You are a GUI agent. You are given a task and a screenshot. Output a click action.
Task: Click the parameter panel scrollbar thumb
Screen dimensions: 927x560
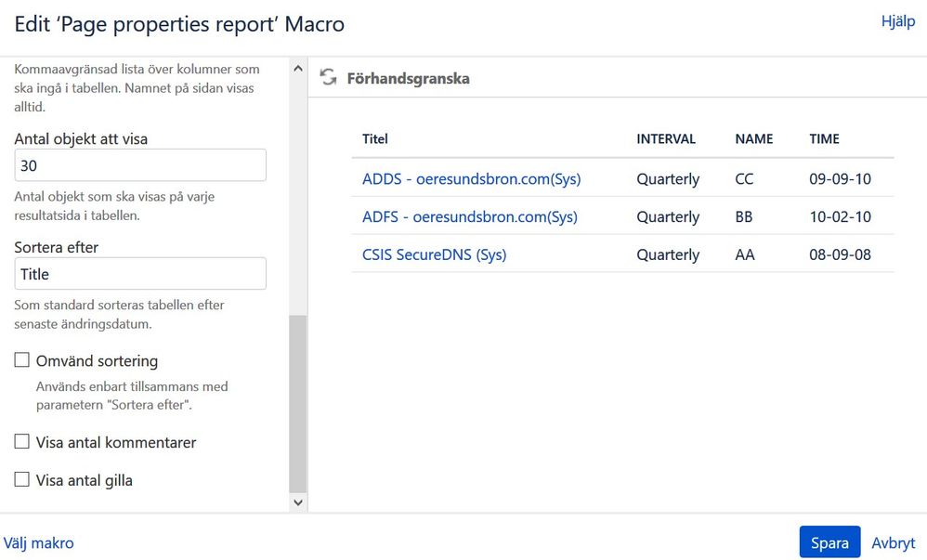tap(298, 404)
